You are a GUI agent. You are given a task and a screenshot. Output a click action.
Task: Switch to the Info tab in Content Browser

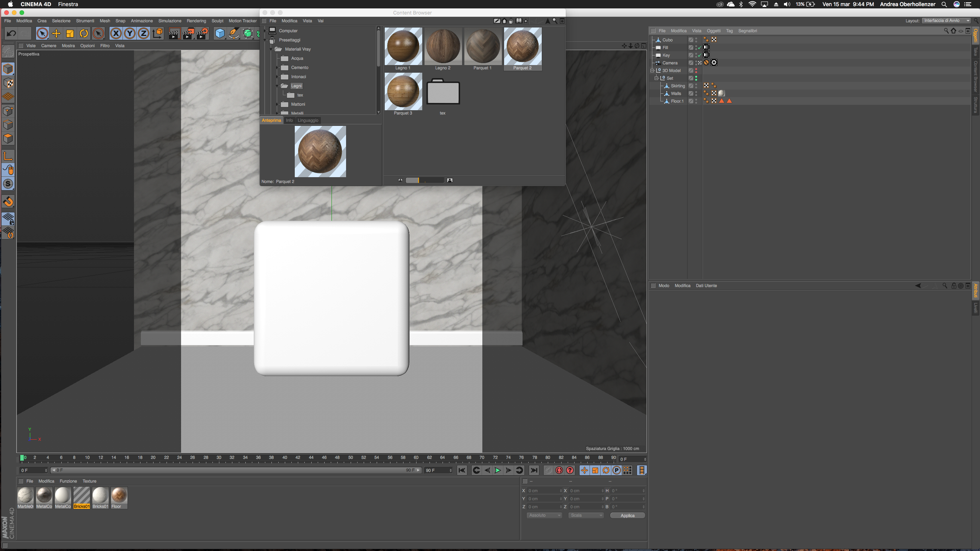(x=289, y=120)
